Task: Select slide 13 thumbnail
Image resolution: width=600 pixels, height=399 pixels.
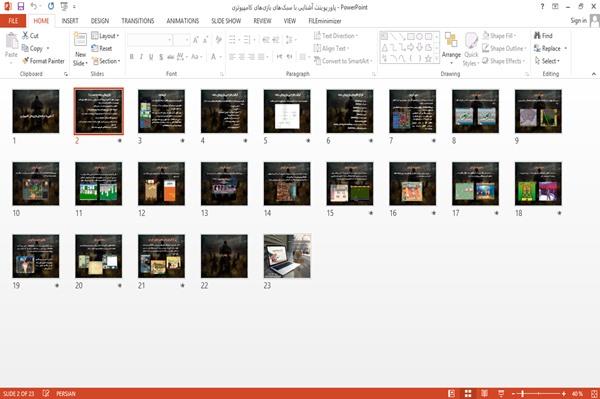Action: 224,184
